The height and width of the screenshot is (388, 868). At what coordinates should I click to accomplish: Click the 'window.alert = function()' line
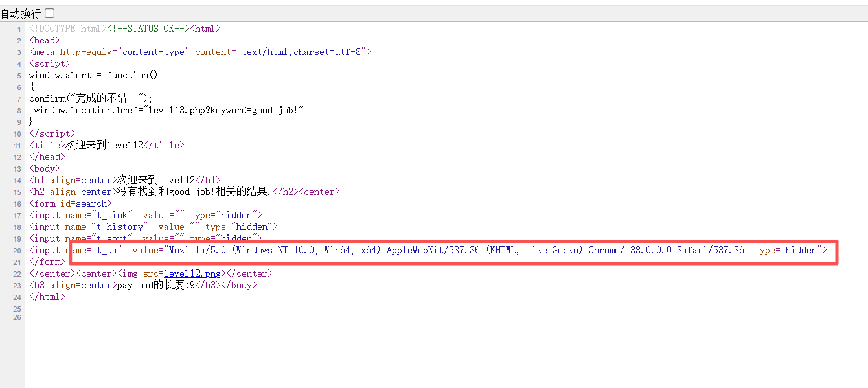coord(93,75)
